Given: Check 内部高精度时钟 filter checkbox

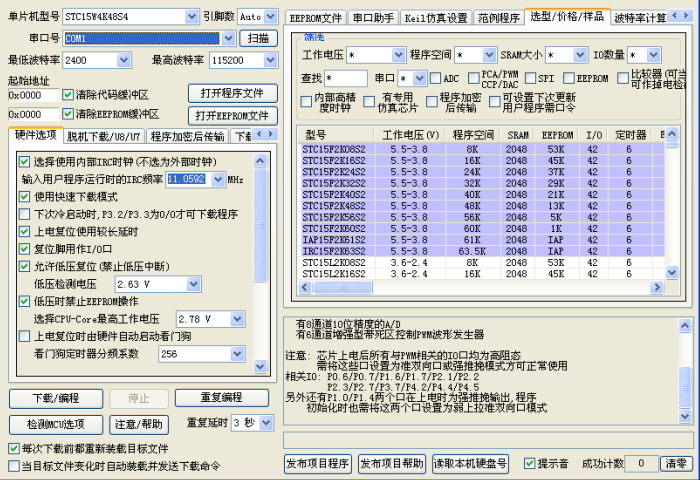Looking at the screenshot, I should [306, 102].
